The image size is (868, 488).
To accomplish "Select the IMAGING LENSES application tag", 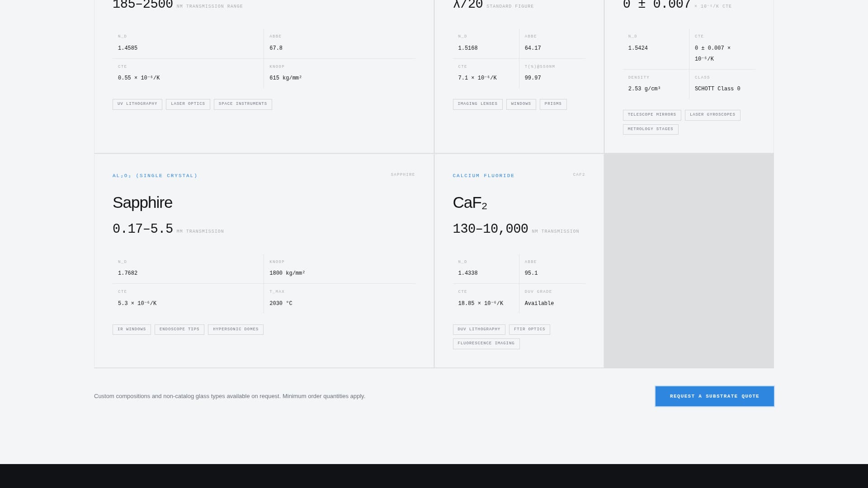I will [477, 104].
